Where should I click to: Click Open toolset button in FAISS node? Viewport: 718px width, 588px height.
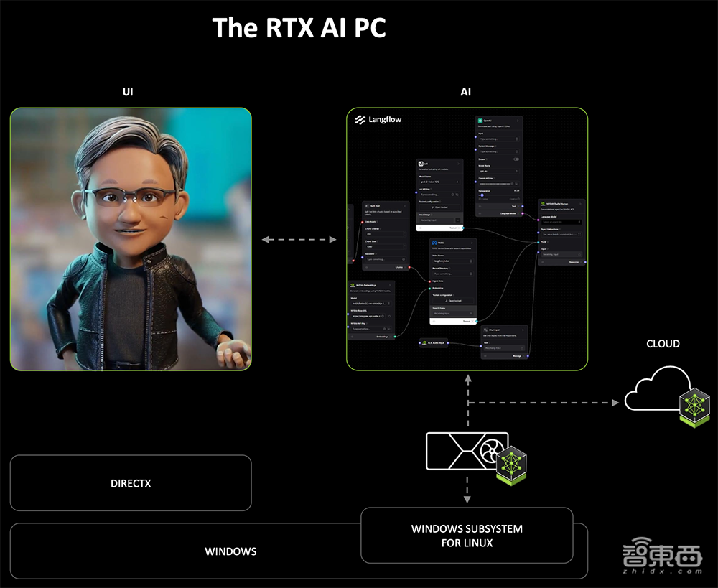pyautogui.click(x=451, y=300)
